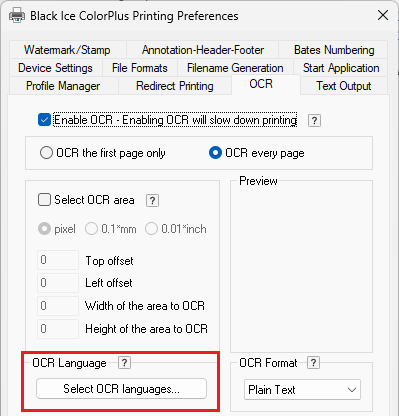Open help for OCR Language
This screenshot has width=399, height=416.
pyautogui.click(x=124, y=362)
